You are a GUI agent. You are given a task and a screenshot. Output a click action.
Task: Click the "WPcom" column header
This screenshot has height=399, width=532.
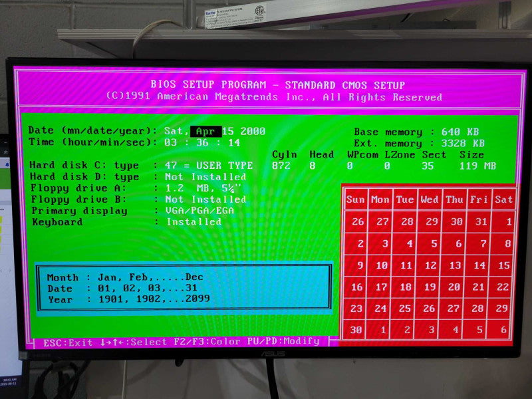pos(362,155)
